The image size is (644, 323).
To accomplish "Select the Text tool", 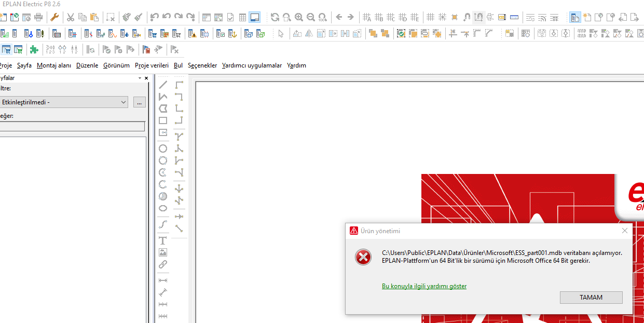I will (163, 240).
